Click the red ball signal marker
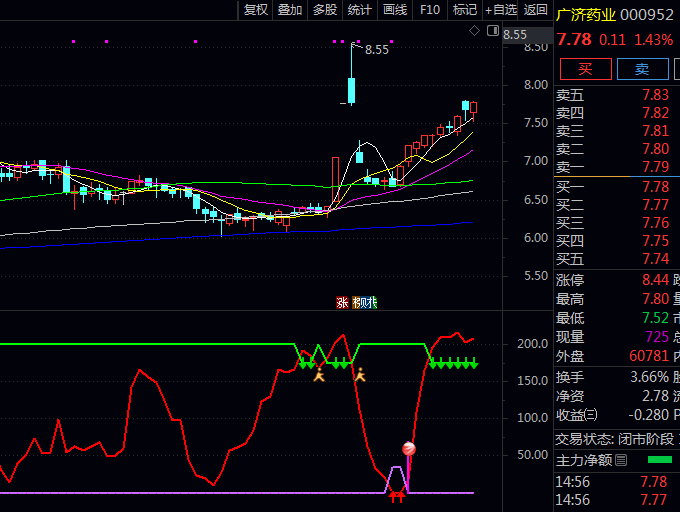This screenshot has height=512, width=680. tap(409, 449)
